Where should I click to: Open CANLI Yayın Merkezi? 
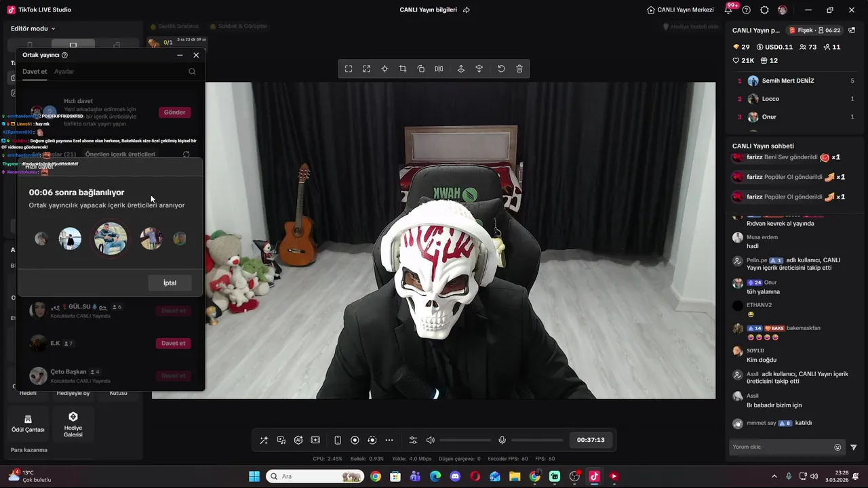(680, 10)
